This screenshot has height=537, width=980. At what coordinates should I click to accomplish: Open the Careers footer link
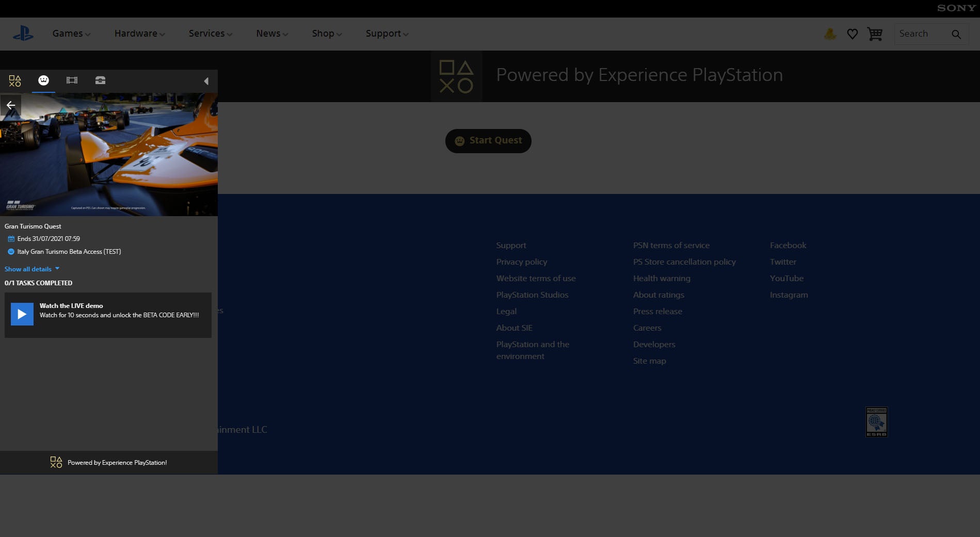(x=647, y=328)
